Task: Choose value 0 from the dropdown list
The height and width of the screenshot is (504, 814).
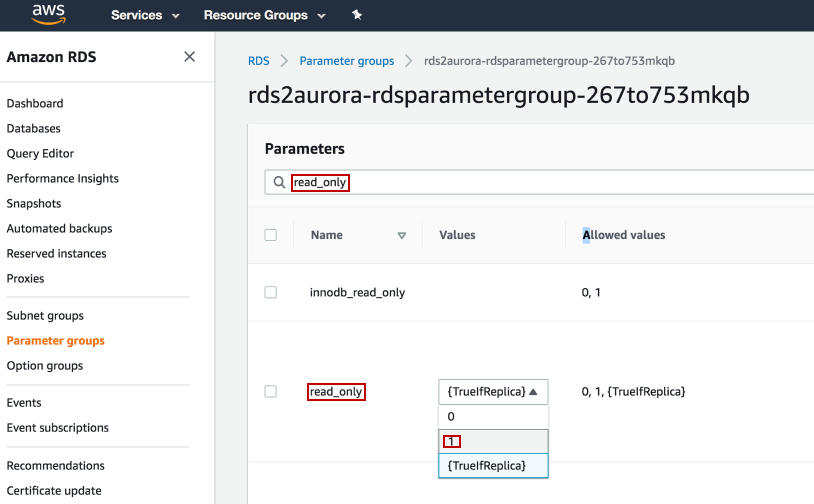Action: tap(493, 417)
